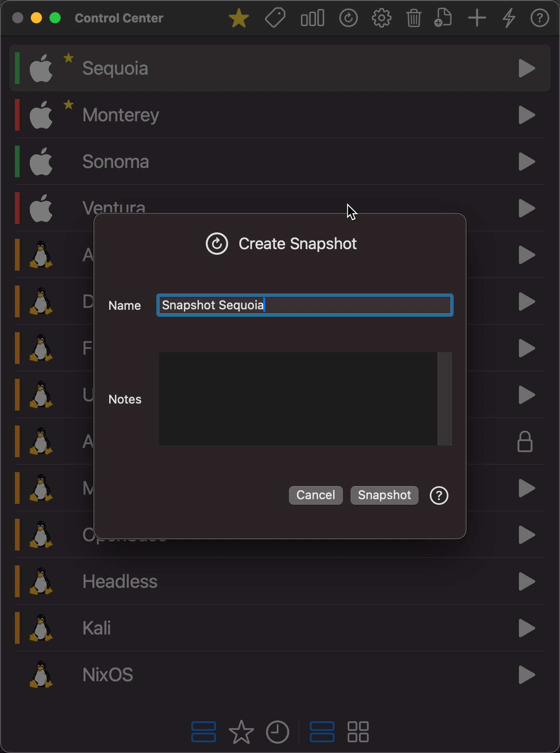The height and width of the screenshot is (753, 560).
Task: Start the Sonoma virtual machine
Action: (527, 161)
